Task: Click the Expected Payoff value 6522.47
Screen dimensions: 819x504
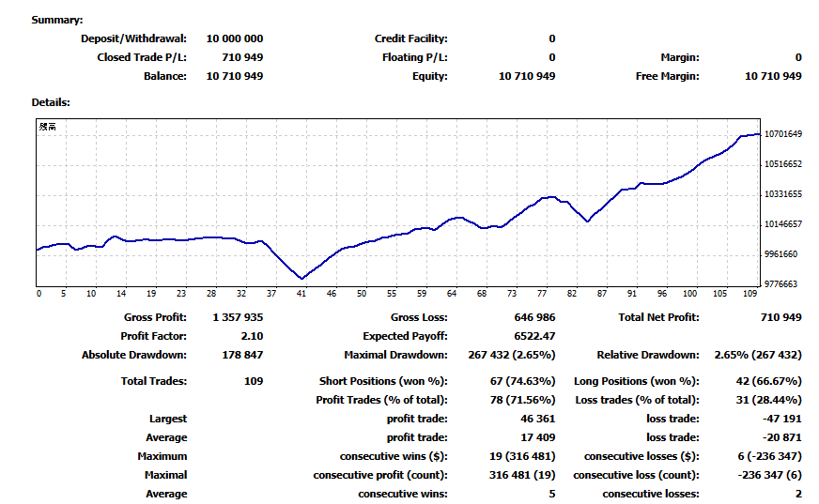Action: [x=533, y=336]
